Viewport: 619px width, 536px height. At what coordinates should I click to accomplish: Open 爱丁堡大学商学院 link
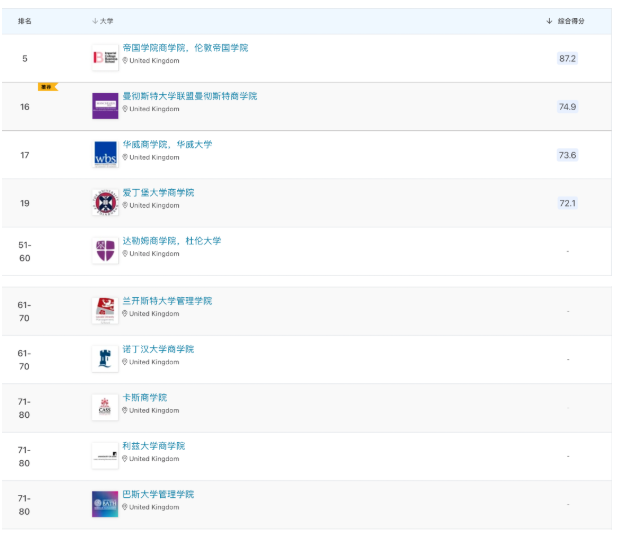coord(158,193)
